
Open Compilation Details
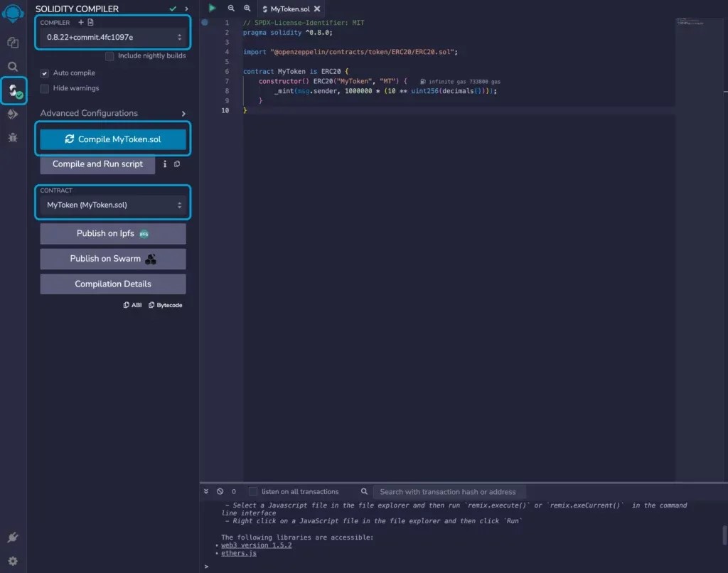pos(113,284)
